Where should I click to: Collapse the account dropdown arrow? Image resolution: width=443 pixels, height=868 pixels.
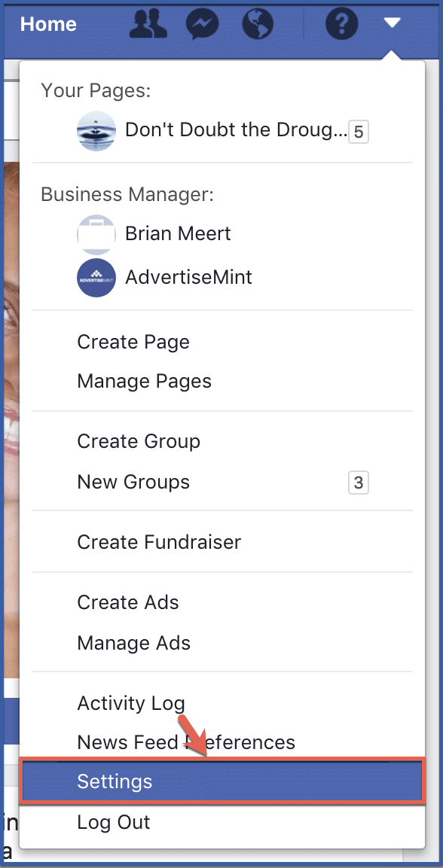coord(392,23)
